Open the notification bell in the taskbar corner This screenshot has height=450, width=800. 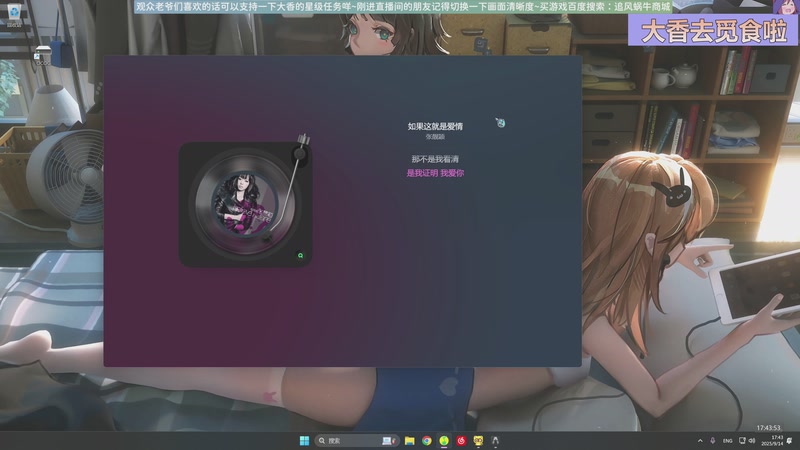click(790, 441)
